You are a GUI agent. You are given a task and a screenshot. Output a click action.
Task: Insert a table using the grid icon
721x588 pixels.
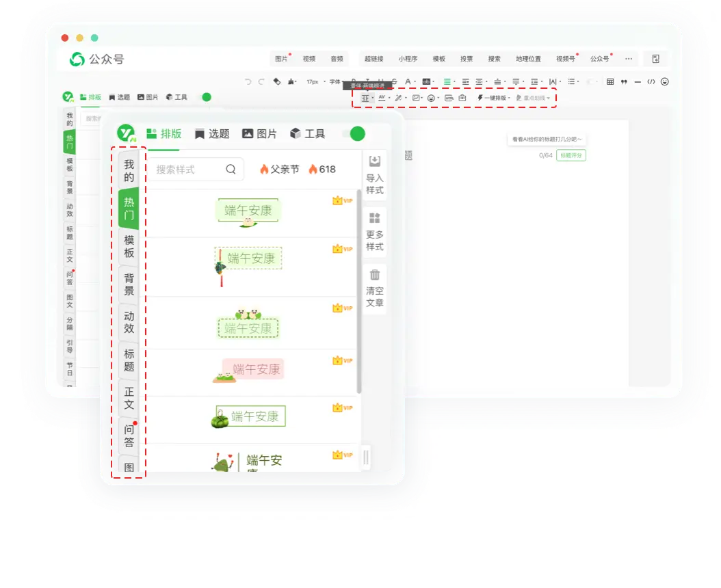coord(610,82)
